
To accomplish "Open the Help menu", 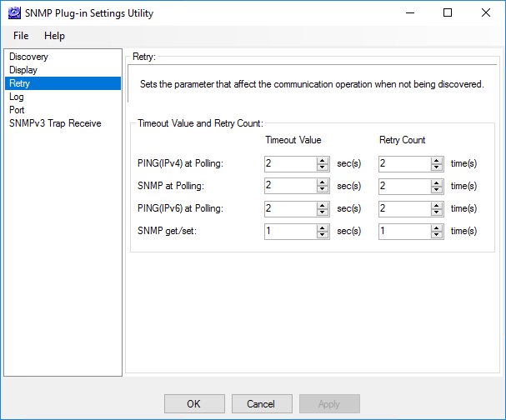I will tap(54, 36).
